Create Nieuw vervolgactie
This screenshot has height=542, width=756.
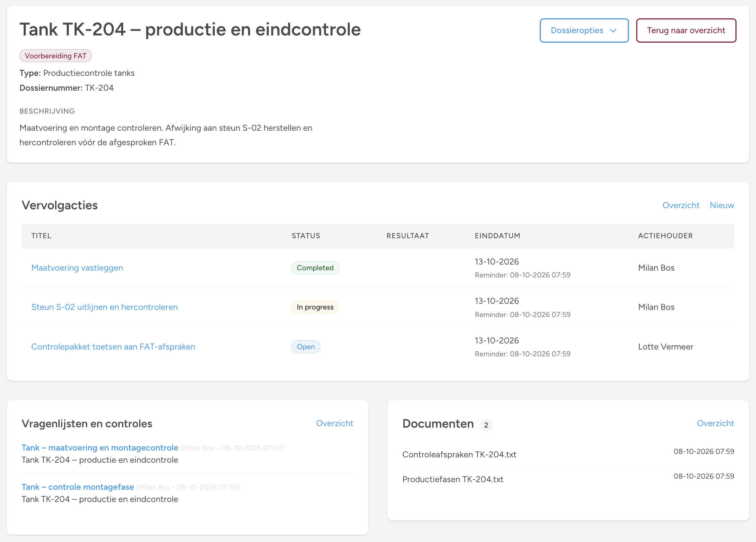[x=722, y=205]
